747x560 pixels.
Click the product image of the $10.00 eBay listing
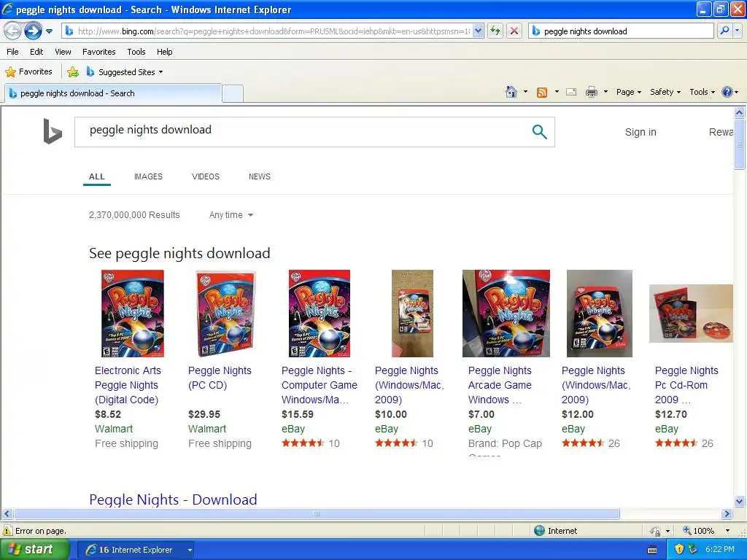(412, 314)
